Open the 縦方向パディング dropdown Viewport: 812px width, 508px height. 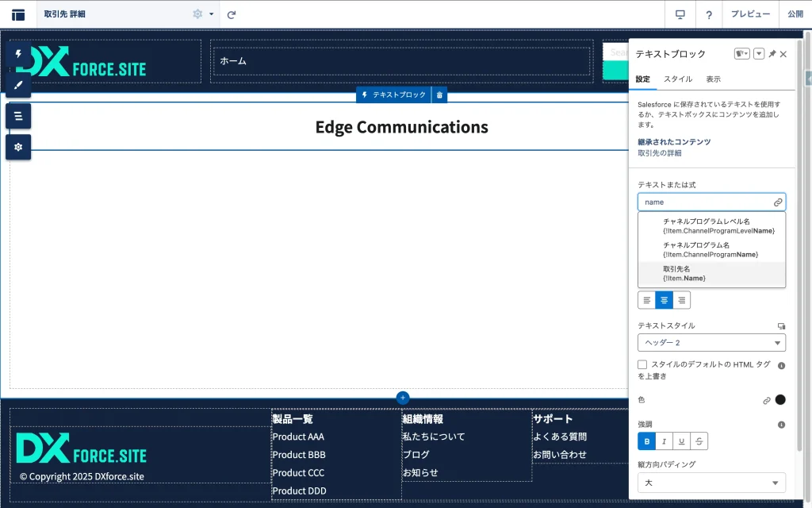[711, 483]
